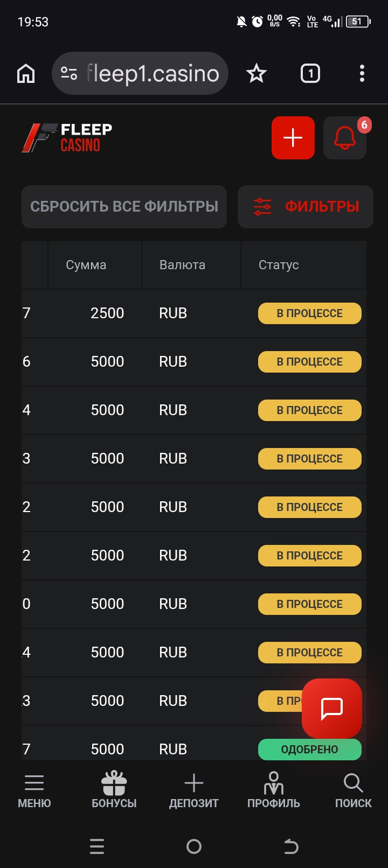The height and width of the screenshot is (868, 388).
Task: Go to the БОНУСЫ tab
Action: [x=114, y=791]
